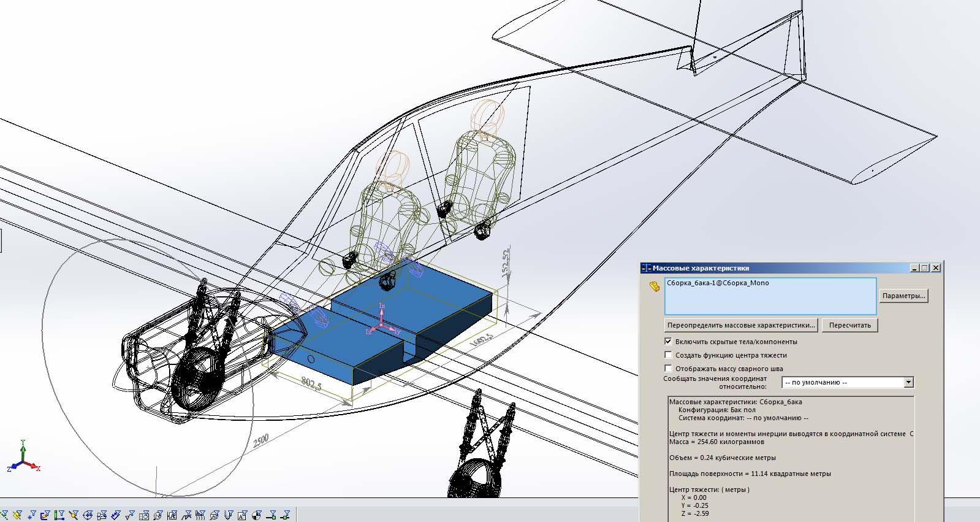This screenshot has height=522, width=980.
Task: Click the '2500' diameter dimension text
Action: click(262, 440)
